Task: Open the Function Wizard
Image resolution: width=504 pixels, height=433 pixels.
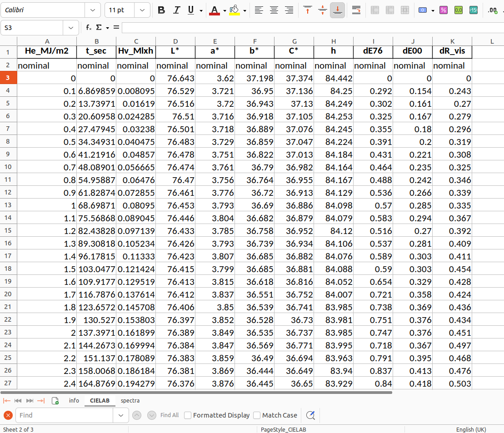Action: pos(89,28)
